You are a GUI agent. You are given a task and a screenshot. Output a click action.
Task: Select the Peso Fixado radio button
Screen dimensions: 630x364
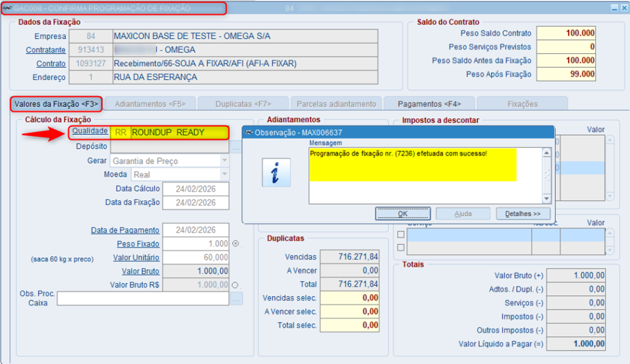point(236,243)
